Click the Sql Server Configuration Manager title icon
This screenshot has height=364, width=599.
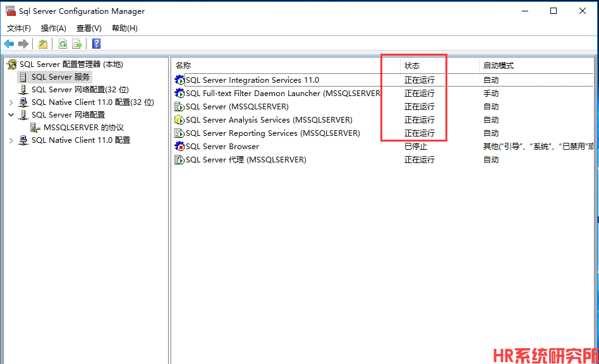pyautogui.click(x=11, y=11)
